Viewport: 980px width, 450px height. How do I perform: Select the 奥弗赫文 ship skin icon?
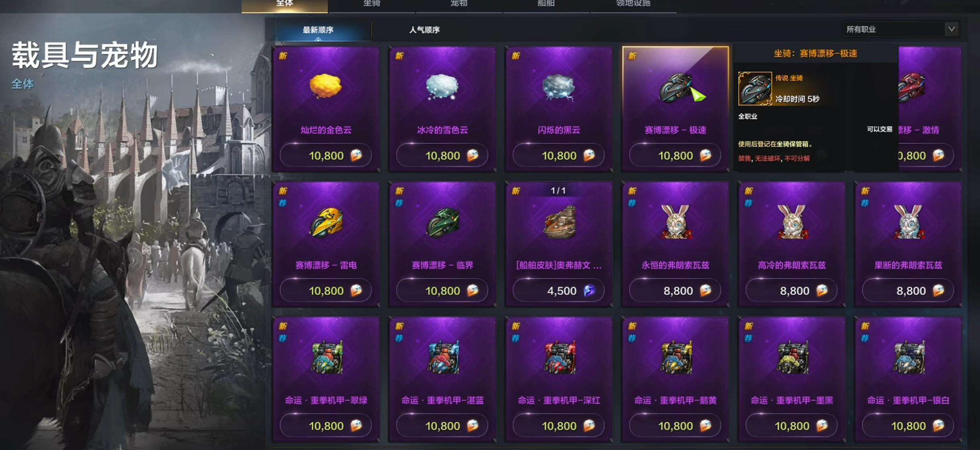tap(559, 222)
